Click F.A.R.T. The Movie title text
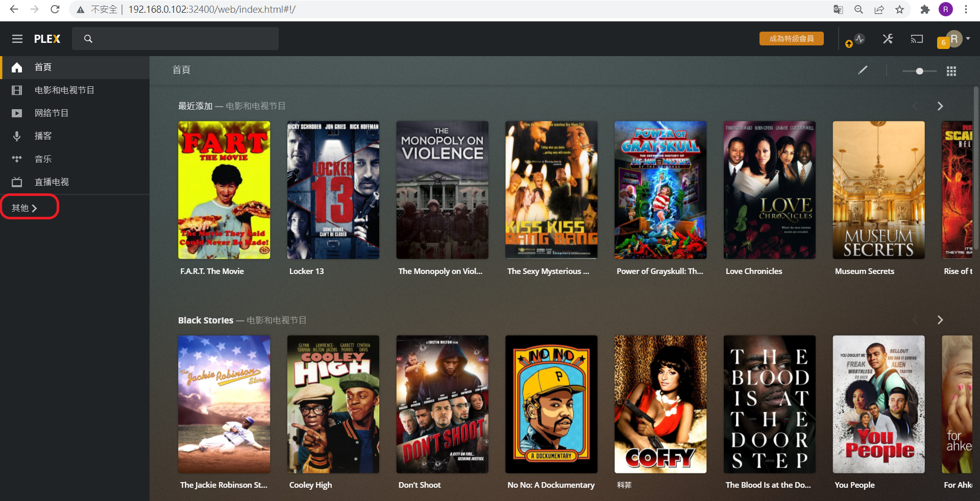The width and height of the screenshot is (980, 501). click(212, 271)
